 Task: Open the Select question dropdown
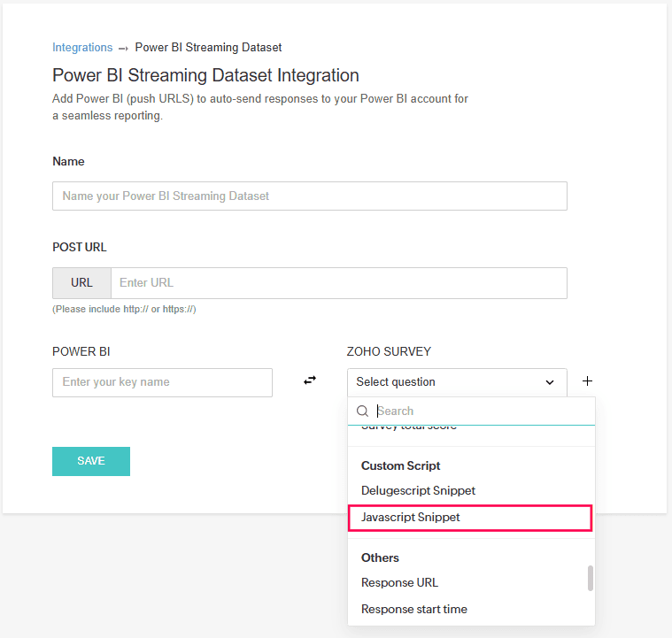tap(447, 382)
